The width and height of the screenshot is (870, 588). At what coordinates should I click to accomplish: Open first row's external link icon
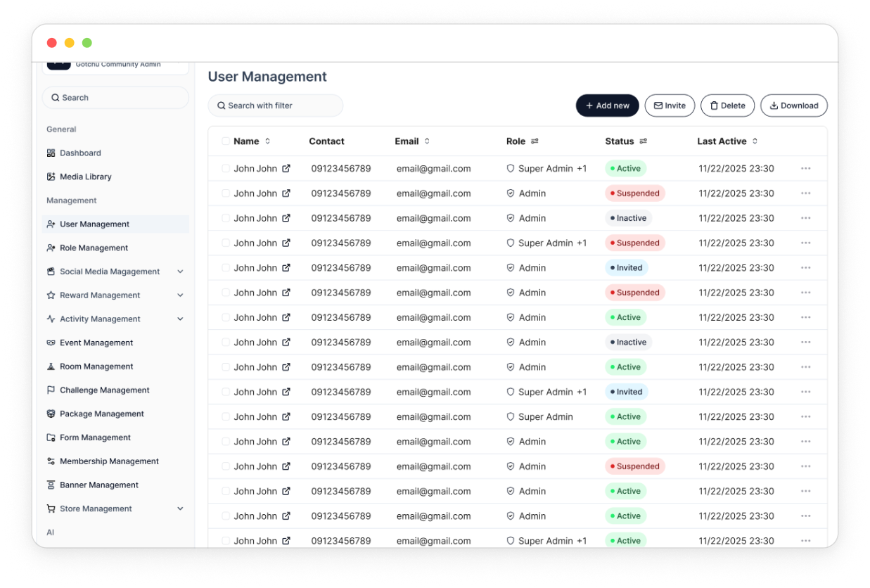pyautogui.click(x=286, y=169)
